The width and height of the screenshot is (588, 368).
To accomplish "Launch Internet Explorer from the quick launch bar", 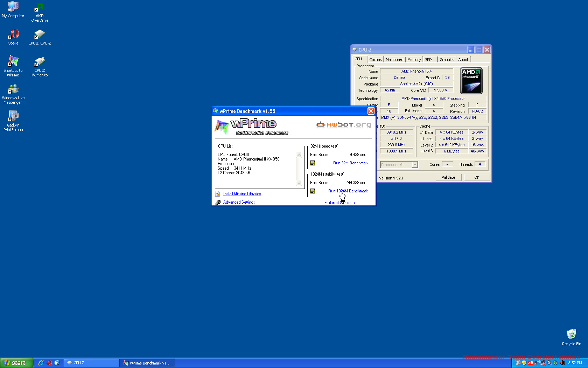I will 41,363.
